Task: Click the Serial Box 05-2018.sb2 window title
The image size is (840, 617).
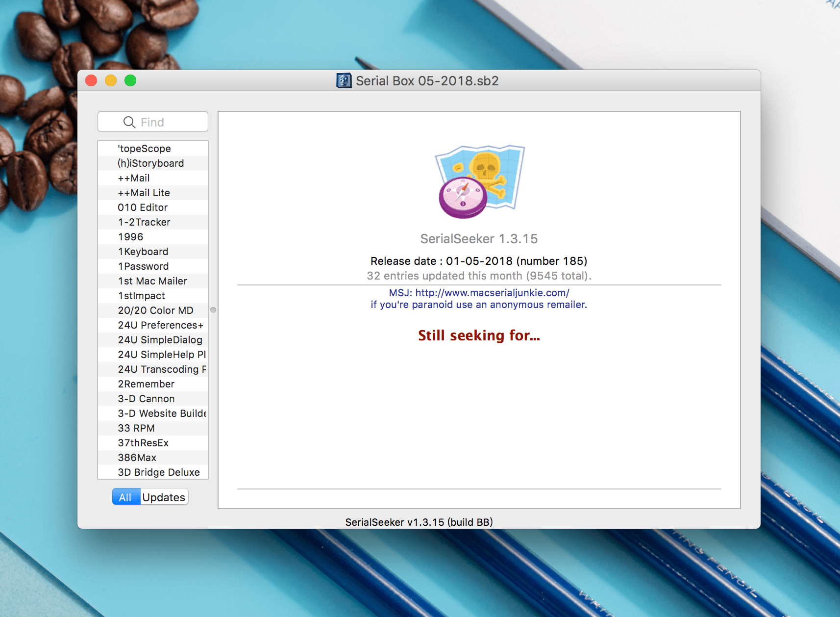Action: (427, 81)
